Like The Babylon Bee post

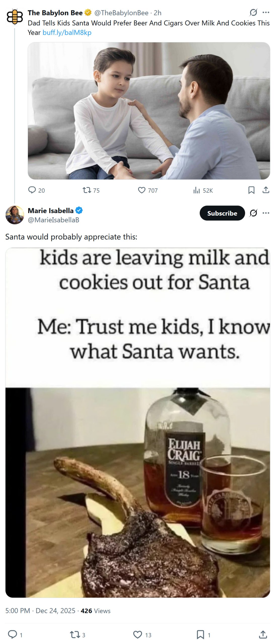142,190
